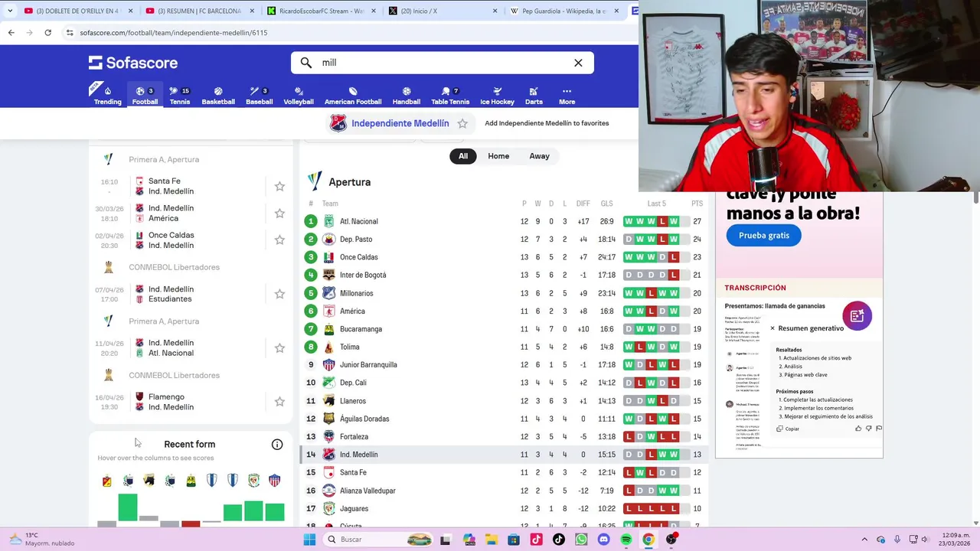Switch to the Pep Guardiola Wikipedia tab
Screen dimensions: 980x551
pyautogui.click(x=564, y=11)
